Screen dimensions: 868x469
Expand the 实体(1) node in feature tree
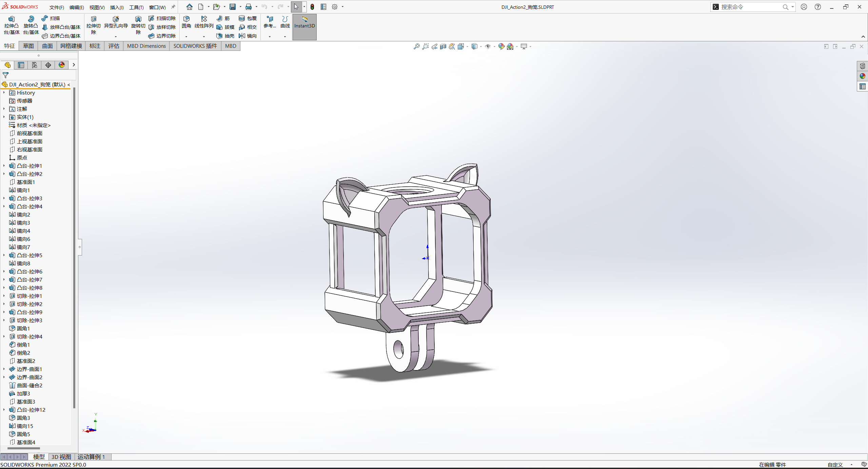tap(4, 117)
